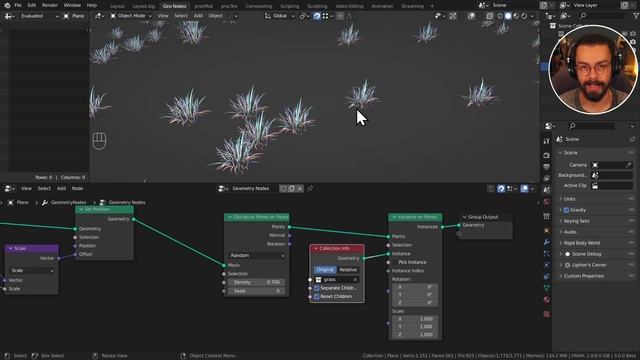This screenshot has height=360, width=640.
Task: Open node editor Add menu
Action: [61, 189]
